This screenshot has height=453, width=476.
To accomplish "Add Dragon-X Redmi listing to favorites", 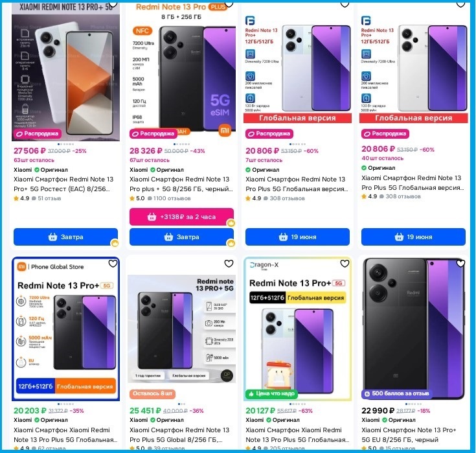I will click(345, 263).
